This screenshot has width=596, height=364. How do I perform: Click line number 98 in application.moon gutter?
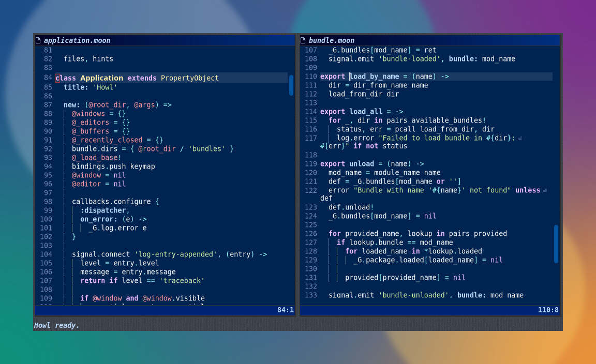(x=48, y=201)
